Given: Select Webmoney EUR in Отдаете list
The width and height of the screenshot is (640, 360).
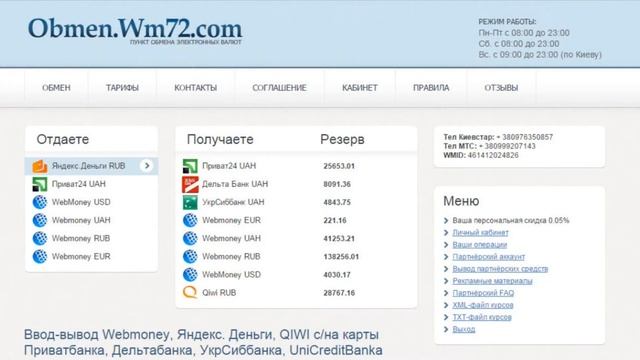Looking at the screenshot, I should pyautogui.click(x=91, y=256).
